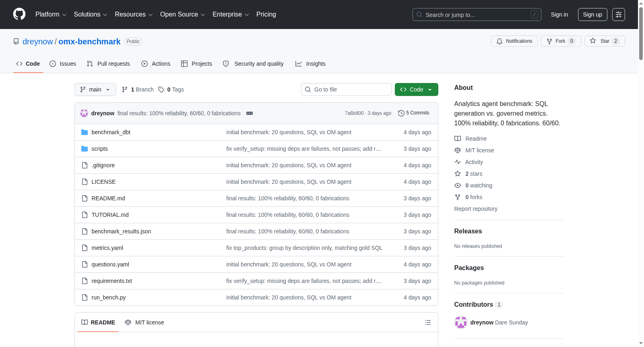
Task: Click the benchmark_dbt folder icon
Action: tap(85, 132)
